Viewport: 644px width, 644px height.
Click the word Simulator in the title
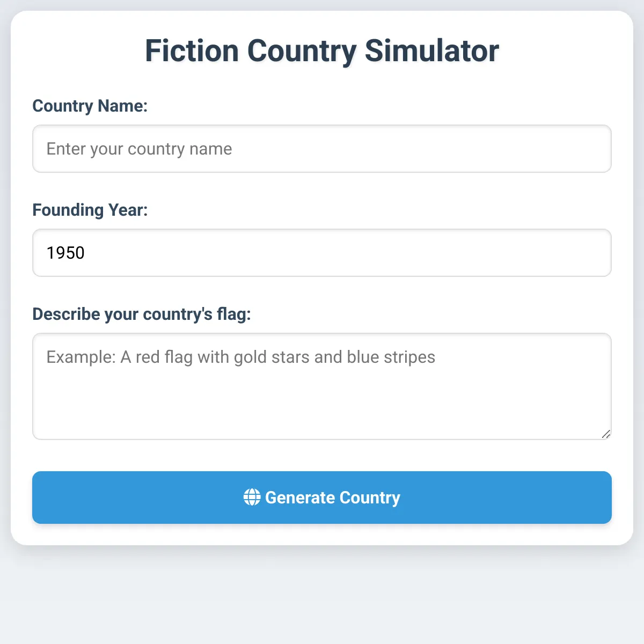[432, 51]
